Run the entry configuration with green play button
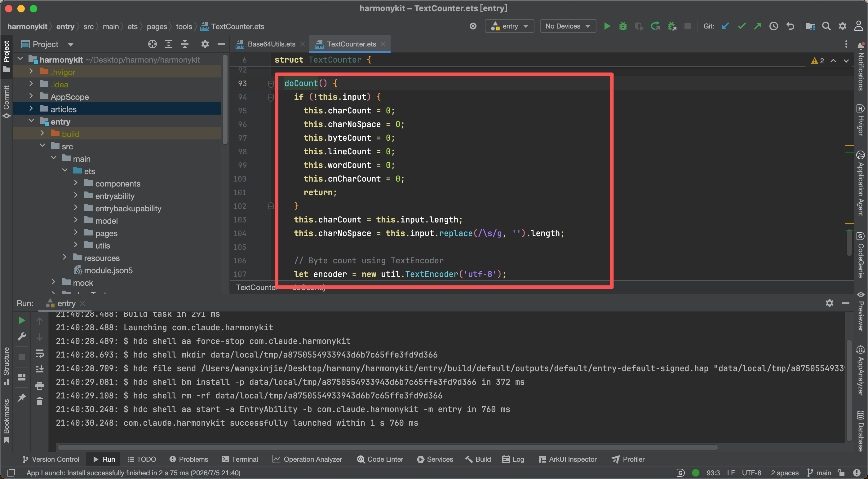This screenshot has height=479, width=868. pos(607,26)
